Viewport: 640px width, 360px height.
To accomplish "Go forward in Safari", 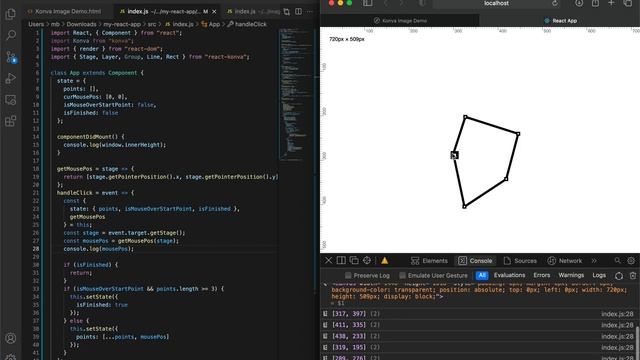I will pyautogui.click(x=401, y=3).
